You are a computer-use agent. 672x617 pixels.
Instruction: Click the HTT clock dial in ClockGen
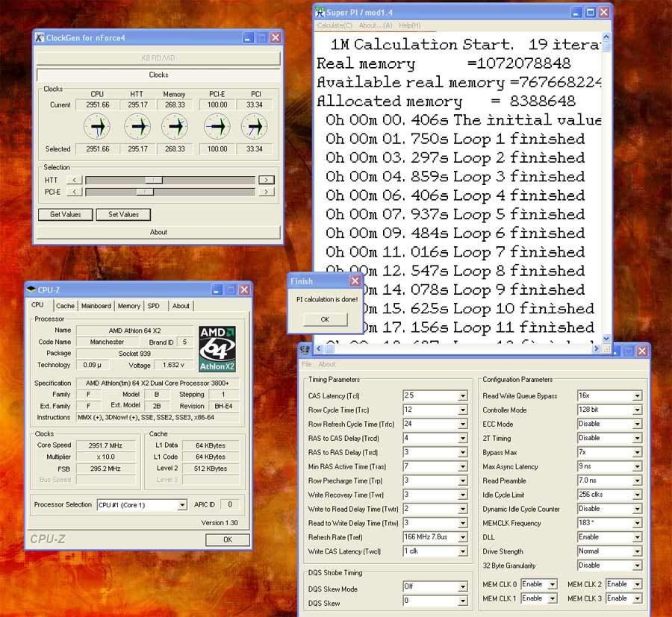tap(137, 127)
